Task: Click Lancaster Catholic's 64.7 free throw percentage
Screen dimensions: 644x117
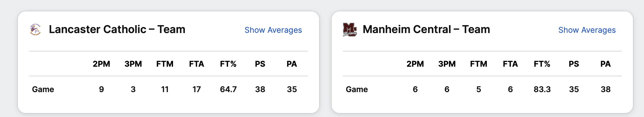Action: click(x=228, y=89)
